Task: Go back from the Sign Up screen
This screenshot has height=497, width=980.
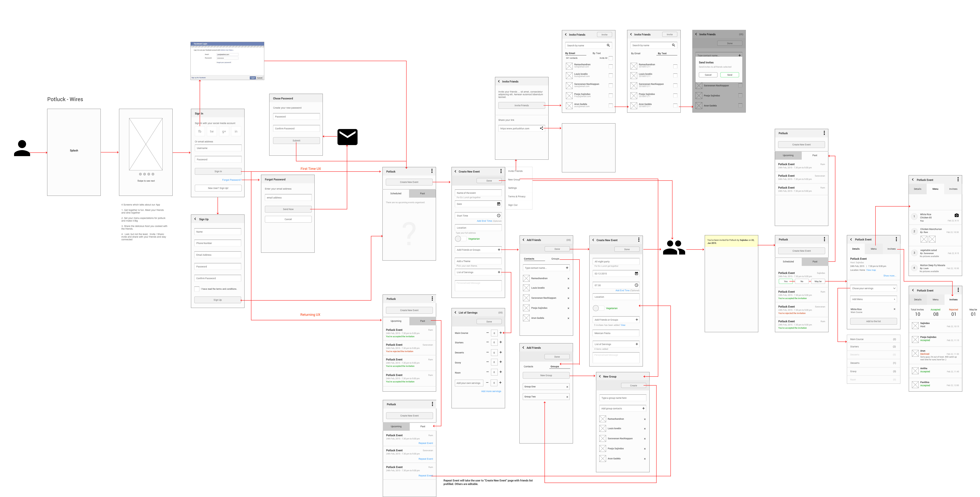Action: tap(195, 219)
